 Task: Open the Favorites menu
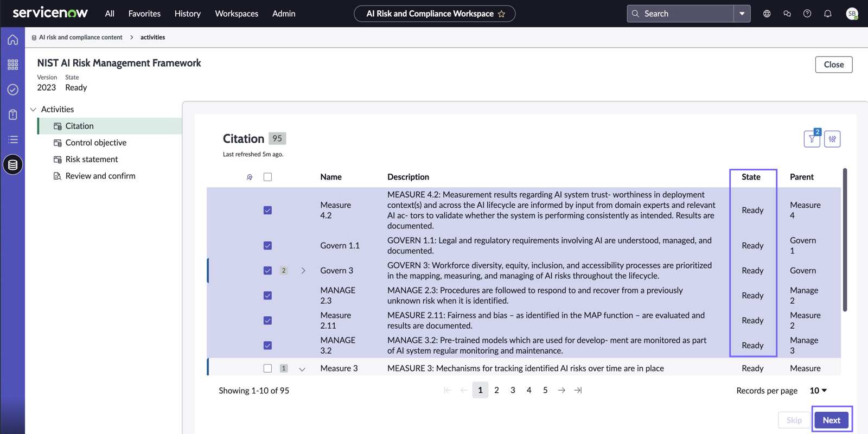pos(144,14)
